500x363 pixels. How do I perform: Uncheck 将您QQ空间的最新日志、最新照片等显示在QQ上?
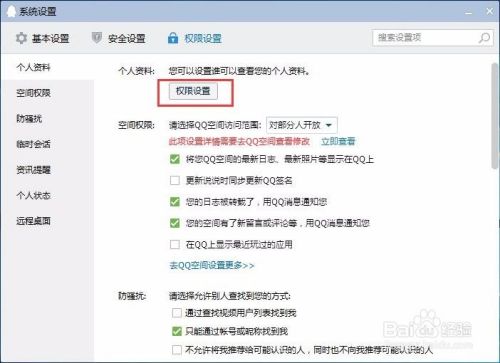(175, 159)
